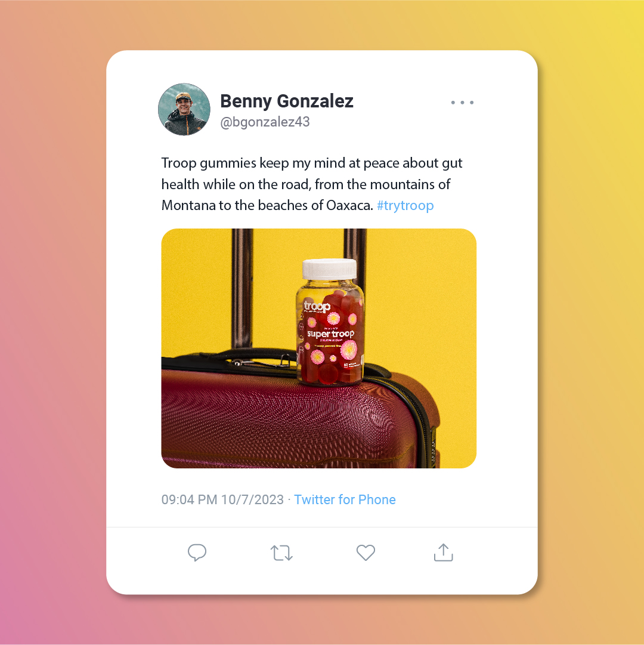644x645 pixels.
Task: Open Benny Gonzalez's profile picture
Action: pyautogui.click(x=184, y=109)
